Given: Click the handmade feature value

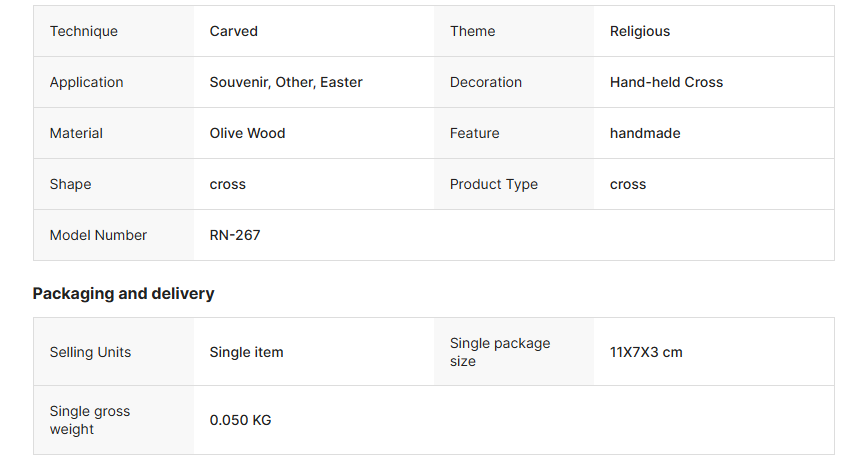Looking at the screenshot, I should pyautogui.click(x=645, y=133).
